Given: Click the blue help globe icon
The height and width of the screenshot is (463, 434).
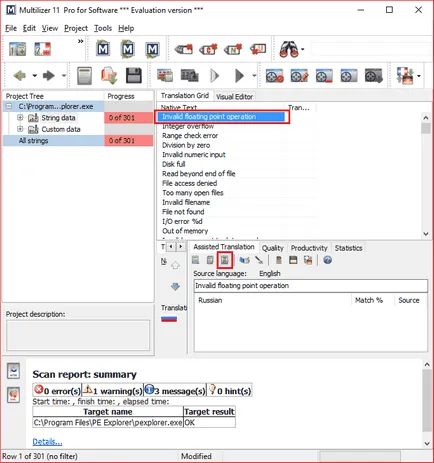Looking at the screenshot, I should coord(327,260).
